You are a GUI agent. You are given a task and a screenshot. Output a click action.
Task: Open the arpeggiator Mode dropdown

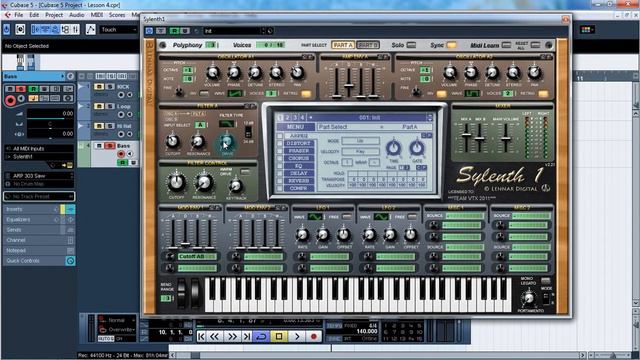(x=360, y=140)
